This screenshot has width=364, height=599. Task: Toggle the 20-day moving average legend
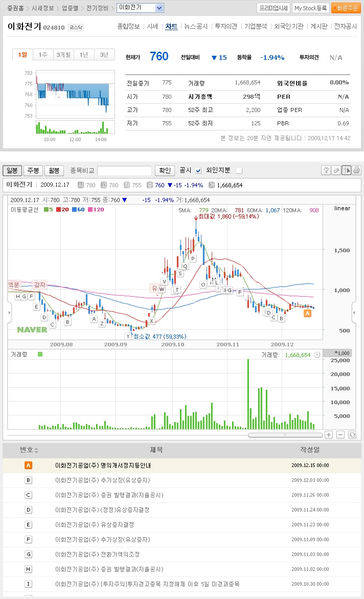(x=63, y=210)
